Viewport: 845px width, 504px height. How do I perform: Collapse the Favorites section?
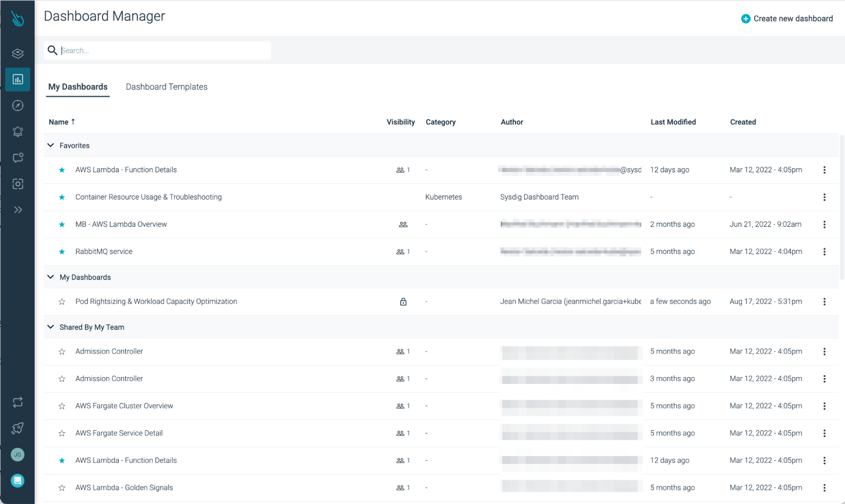pos(51,145)
